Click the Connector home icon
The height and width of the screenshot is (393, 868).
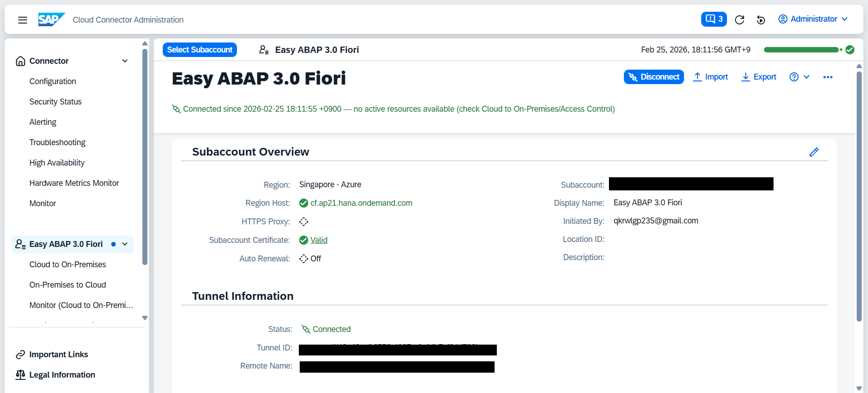coord(20,61)
